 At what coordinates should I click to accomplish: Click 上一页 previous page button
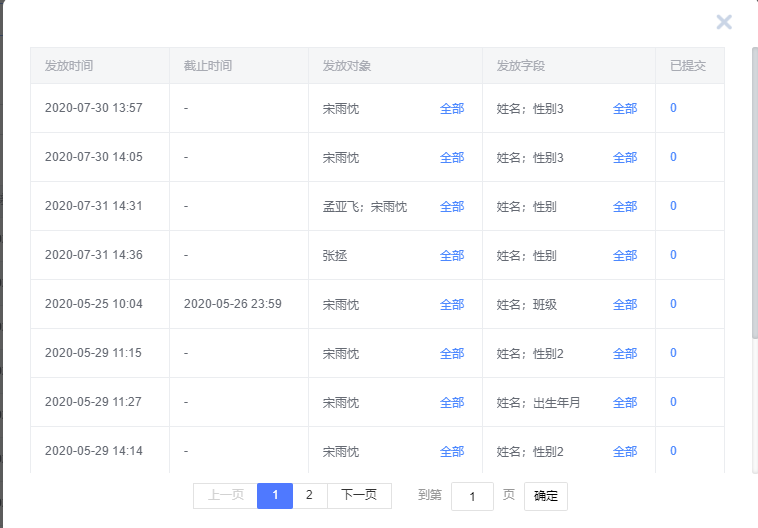click(225, 495)
